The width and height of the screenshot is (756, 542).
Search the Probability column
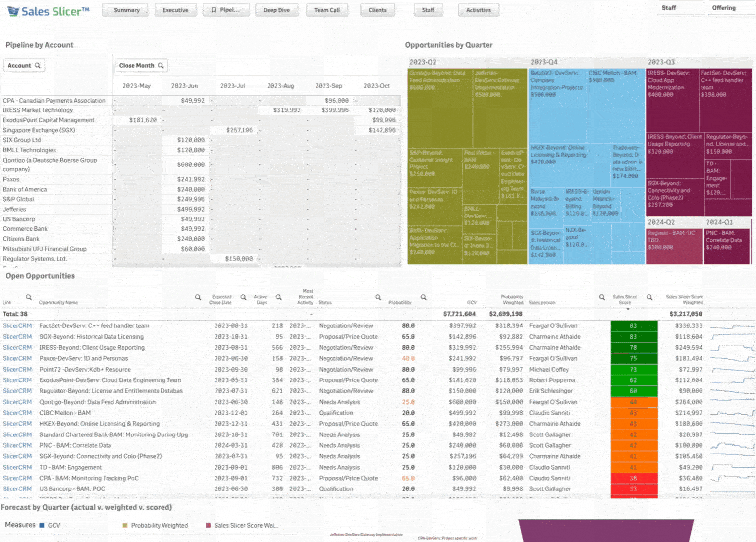click(424, 297)
